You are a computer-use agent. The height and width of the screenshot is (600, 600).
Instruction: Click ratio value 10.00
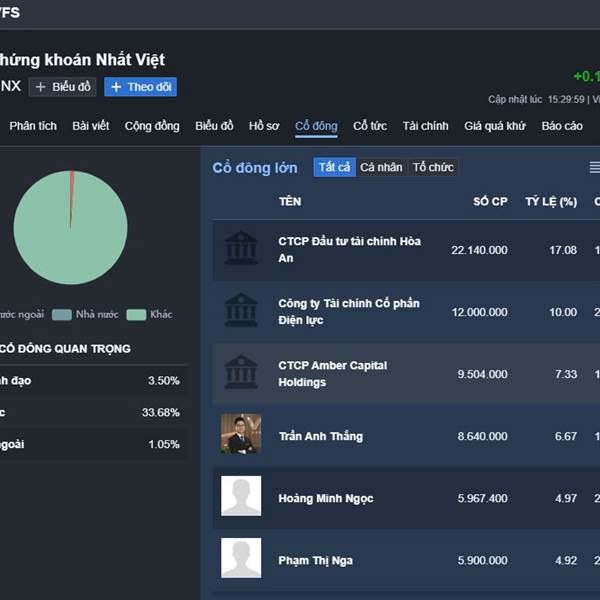pos(563,312)
